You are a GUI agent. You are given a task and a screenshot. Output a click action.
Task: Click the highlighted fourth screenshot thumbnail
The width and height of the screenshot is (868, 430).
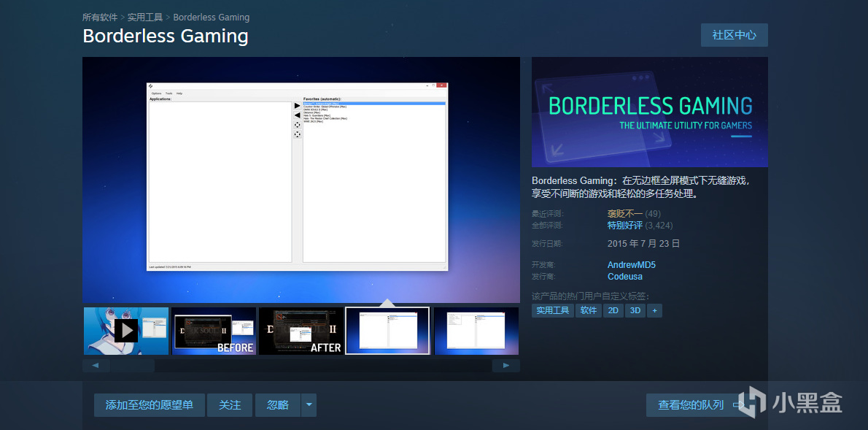pyautogui.click(x=387, y=331)
